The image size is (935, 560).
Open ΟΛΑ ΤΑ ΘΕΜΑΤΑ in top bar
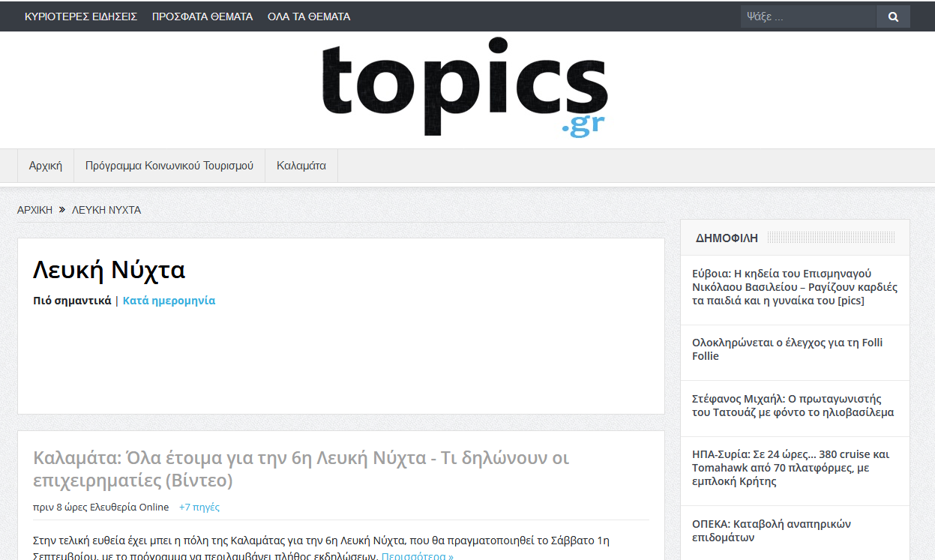pos(309,16)
